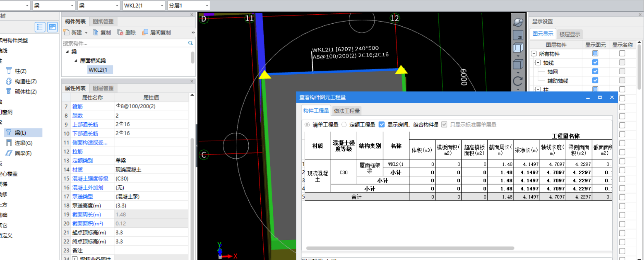
Task: Open the 箍筋 property link
Action: [x=77, y=107]
